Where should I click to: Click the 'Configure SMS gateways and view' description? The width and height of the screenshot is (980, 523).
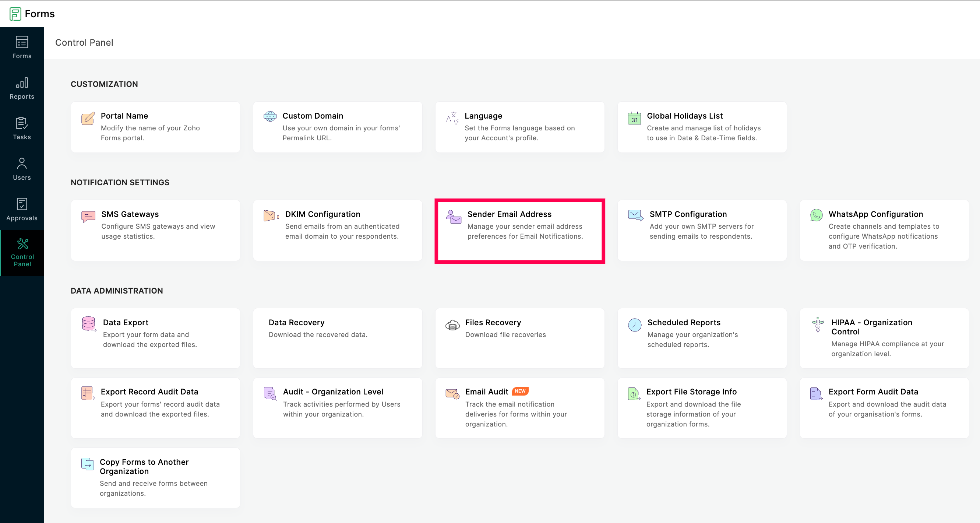click(158, 226)
